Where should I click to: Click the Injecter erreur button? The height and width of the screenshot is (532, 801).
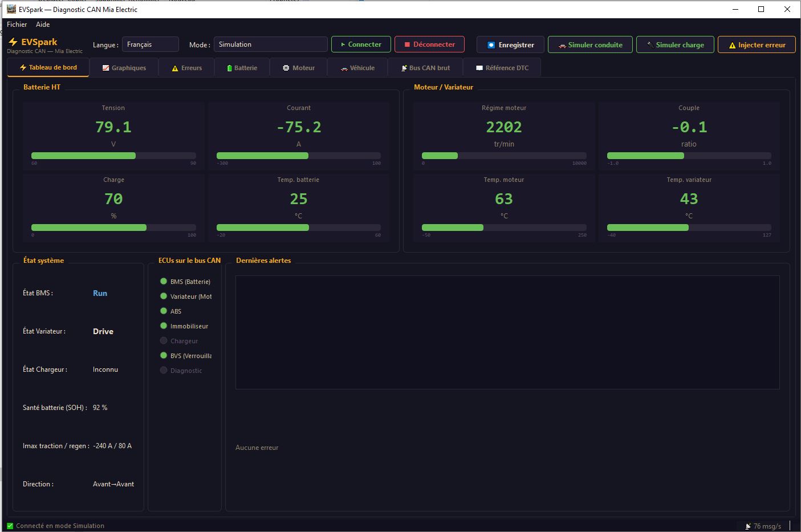pos(756,45)
